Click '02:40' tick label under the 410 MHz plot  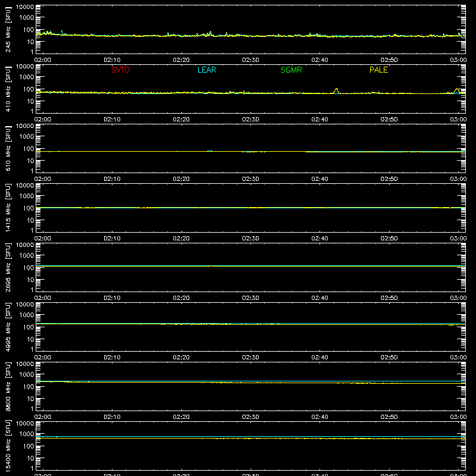click(320, 120)
